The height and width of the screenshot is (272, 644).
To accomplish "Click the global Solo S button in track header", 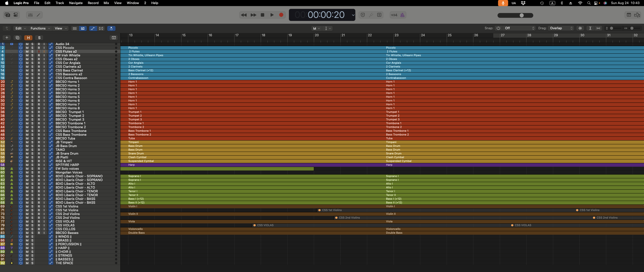I will pos(39,38).
